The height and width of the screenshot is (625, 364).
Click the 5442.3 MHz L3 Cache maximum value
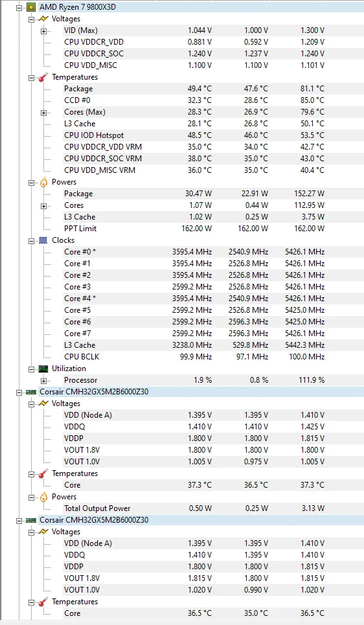(304, 345)
